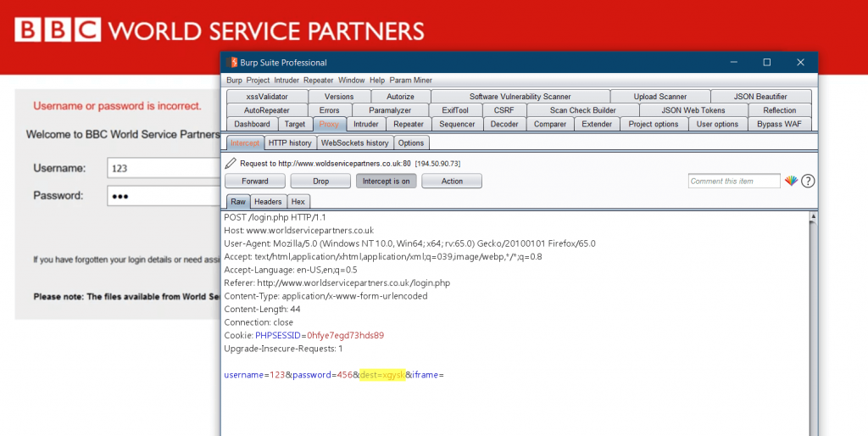This screenshot has height=436, width=868.
Task: Click the User-Agent header line
Action: [x=409, y=243]
